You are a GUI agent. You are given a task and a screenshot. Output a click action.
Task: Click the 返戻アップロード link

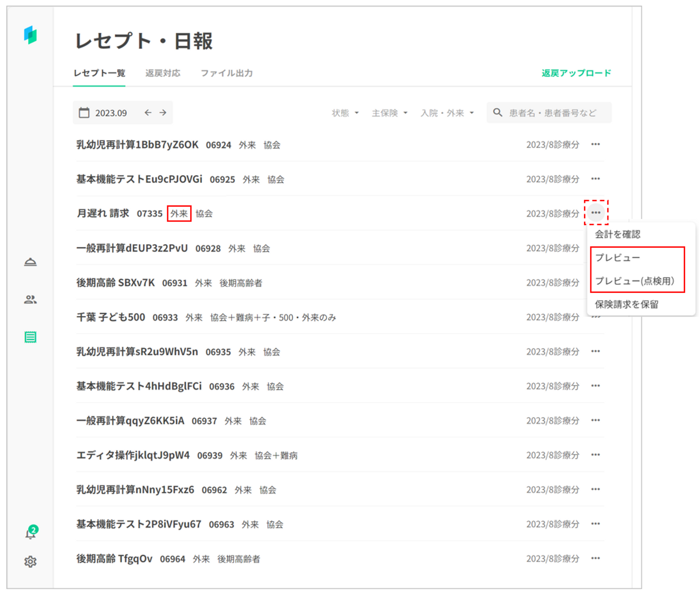point(576,73)
